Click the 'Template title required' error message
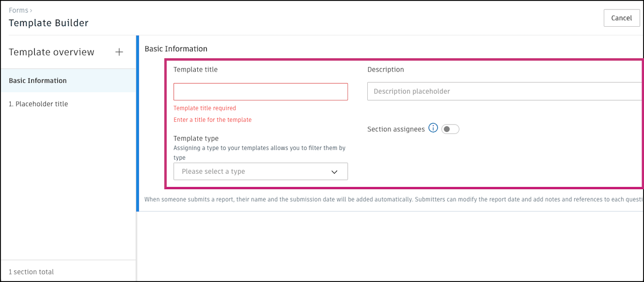644x282 pixels. [205, 108]
